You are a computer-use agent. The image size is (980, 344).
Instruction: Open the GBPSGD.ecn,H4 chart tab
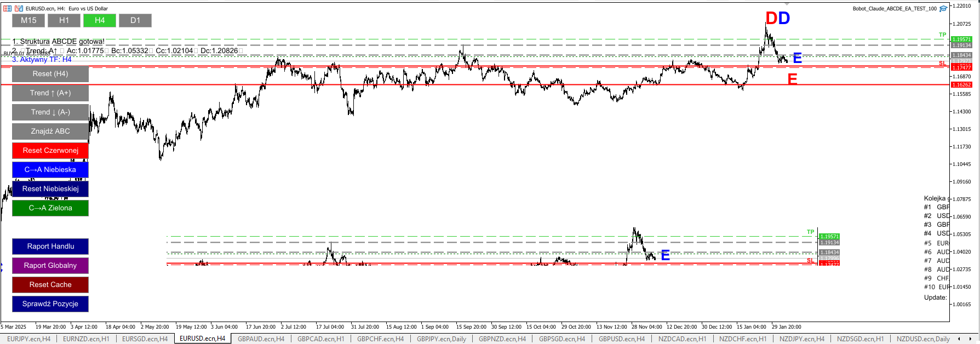[x=562, y=339]
